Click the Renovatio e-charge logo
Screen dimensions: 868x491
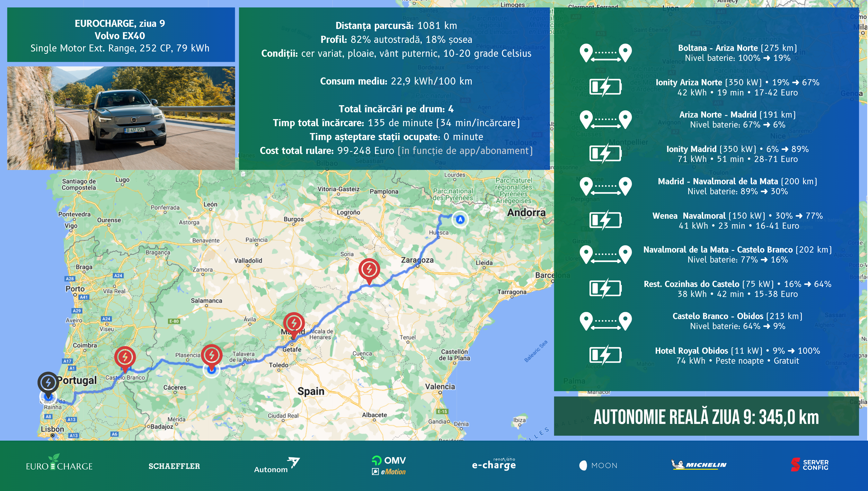pyautogui.click(x=494, y=464)
